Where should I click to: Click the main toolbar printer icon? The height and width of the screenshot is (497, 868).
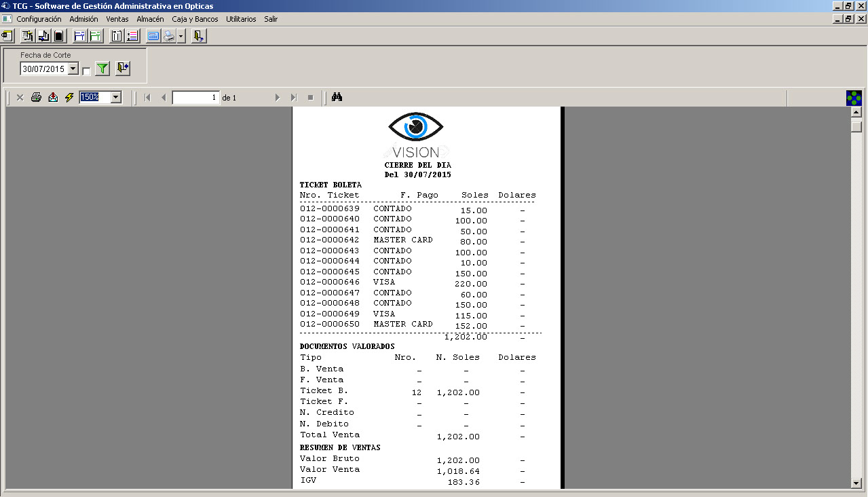coord(168,37)
